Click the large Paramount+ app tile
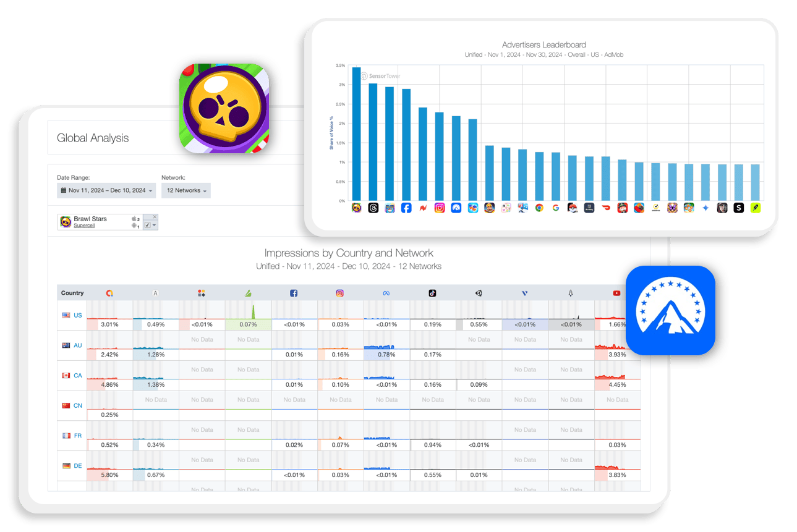 (670, 310)
